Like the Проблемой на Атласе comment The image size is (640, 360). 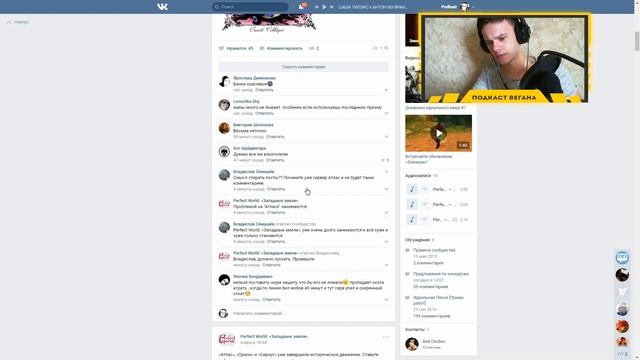386,212
